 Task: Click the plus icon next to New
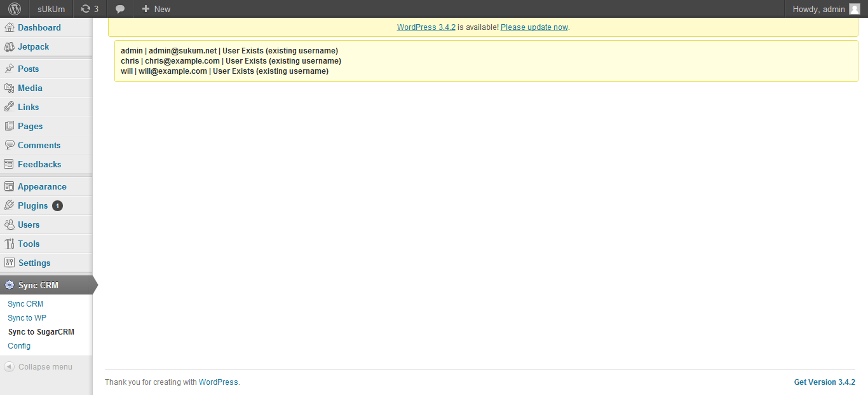(146, 9)
